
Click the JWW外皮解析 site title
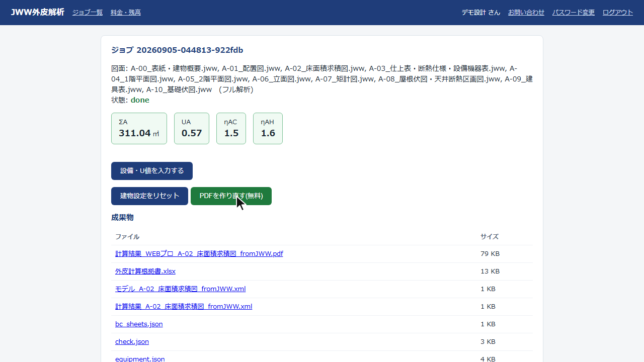[38, 12]
